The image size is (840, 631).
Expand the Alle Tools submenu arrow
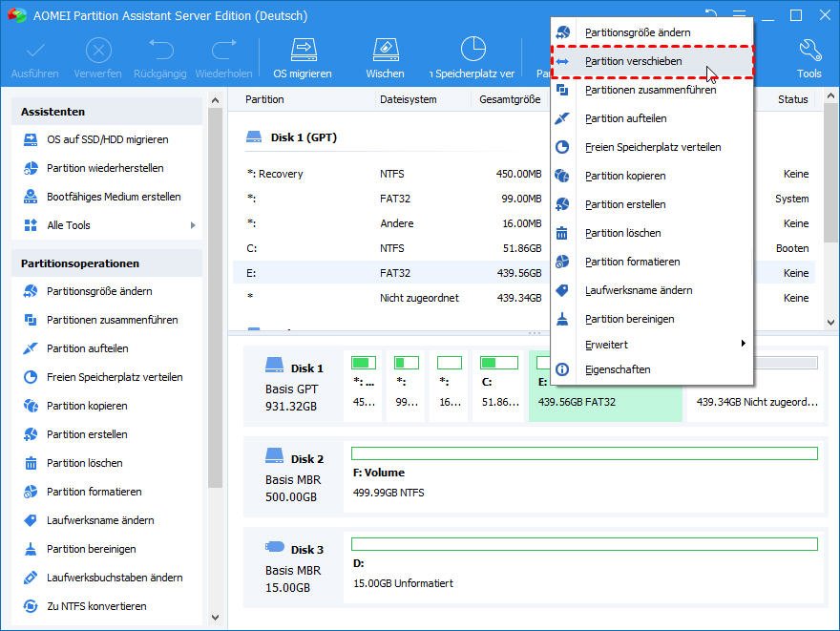point(193,225)
